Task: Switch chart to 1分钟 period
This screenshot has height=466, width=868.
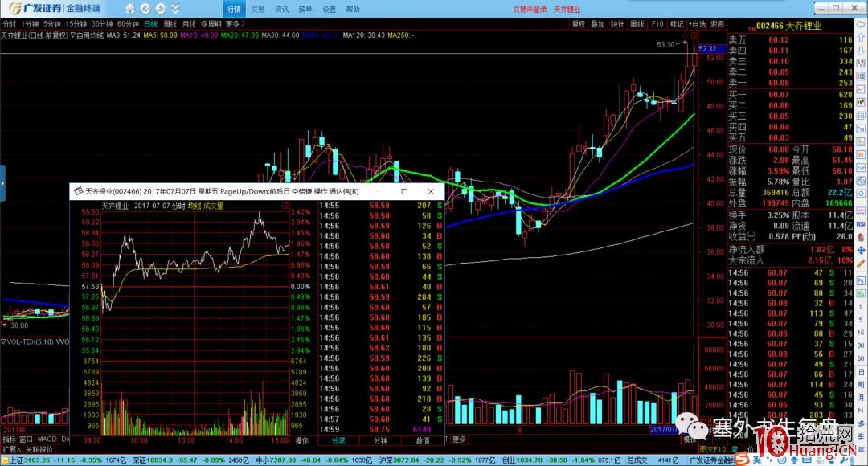Action: [x=30, y=24]
